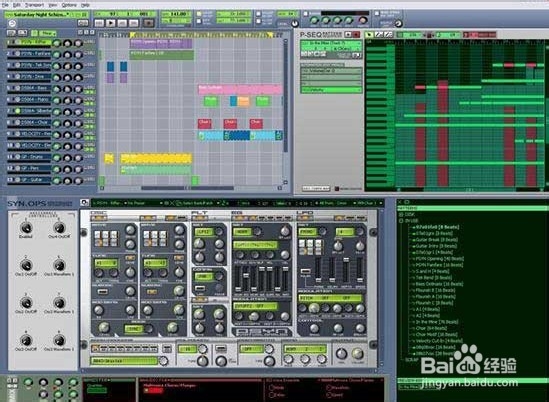Open the Options menu
The height and width of the screenshot is (402, 549).
pos(69,5)
